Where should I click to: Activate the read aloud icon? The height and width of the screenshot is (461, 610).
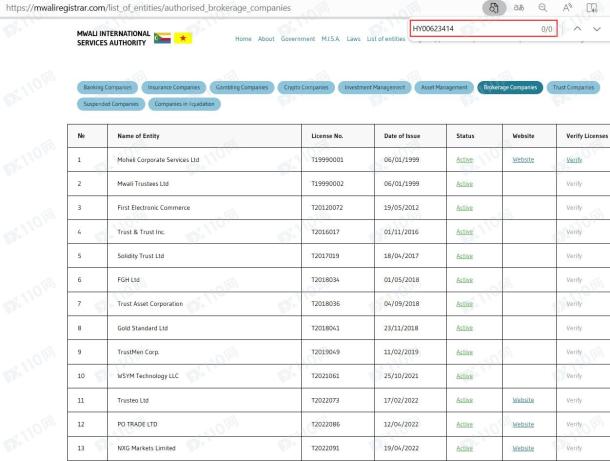click(567, 8)
